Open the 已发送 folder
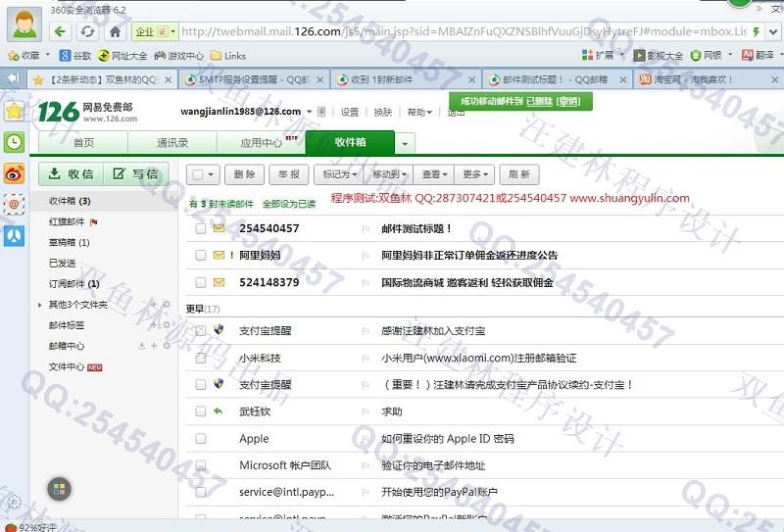The width and height of the screenshot is (784, 532). click(63, 263)
